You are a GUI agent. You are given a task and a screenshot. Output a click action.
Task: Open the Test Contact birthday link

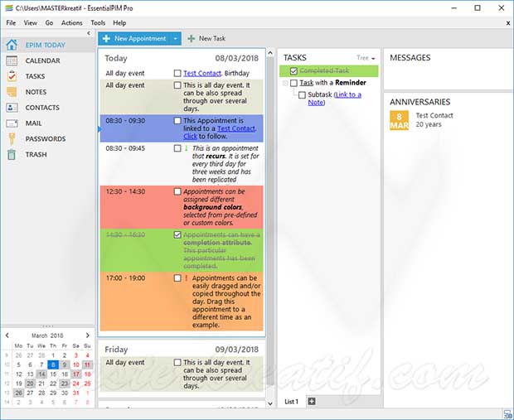[202, 73]
